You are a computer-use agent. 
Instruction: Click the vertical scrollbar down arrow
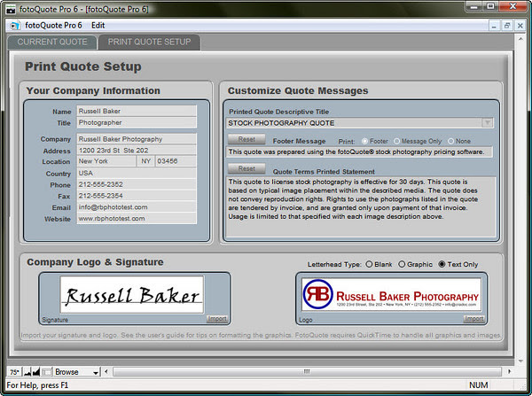click(520, 361)
